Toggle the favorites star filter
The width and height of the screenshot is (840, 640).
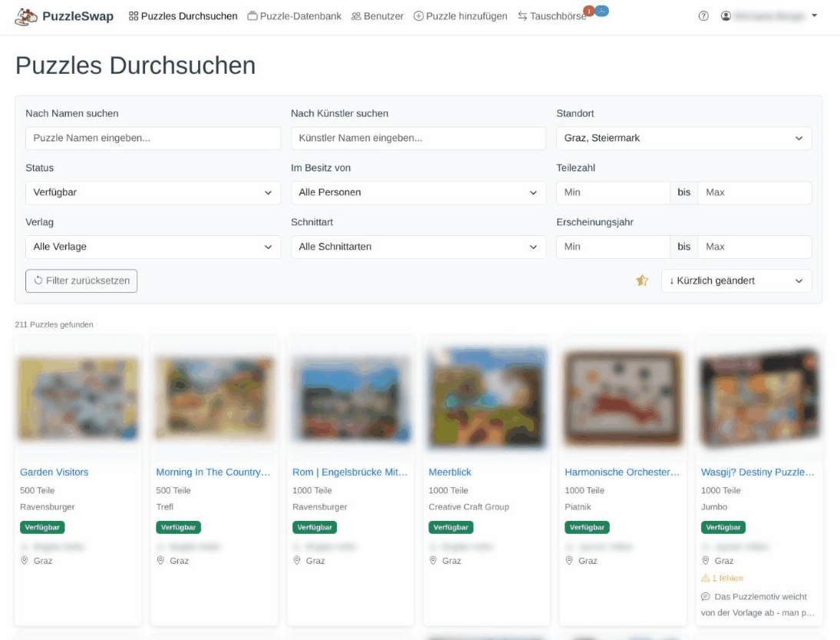click(642, 281)
